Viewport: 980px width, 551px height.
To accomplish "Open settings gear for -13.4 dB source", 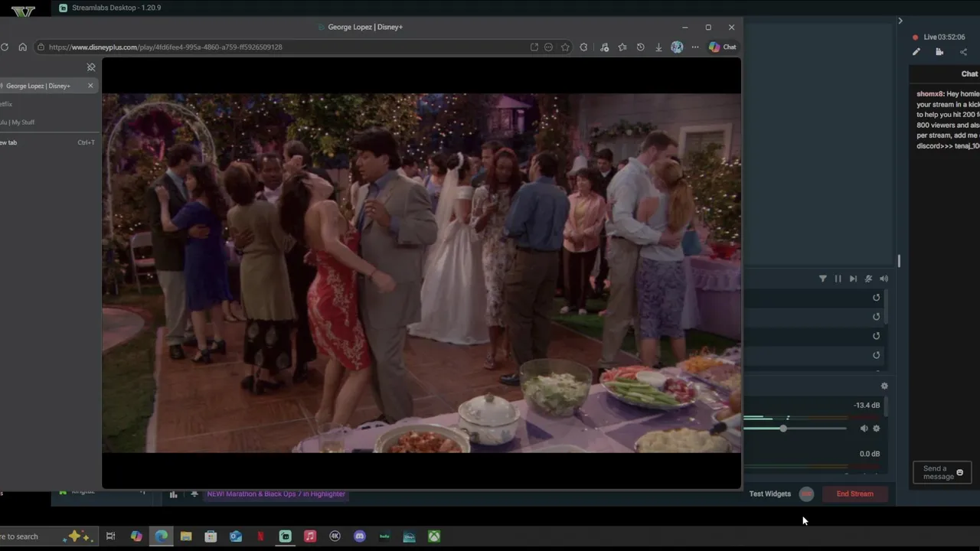I will pyautogui.click(x=877, y=429).
